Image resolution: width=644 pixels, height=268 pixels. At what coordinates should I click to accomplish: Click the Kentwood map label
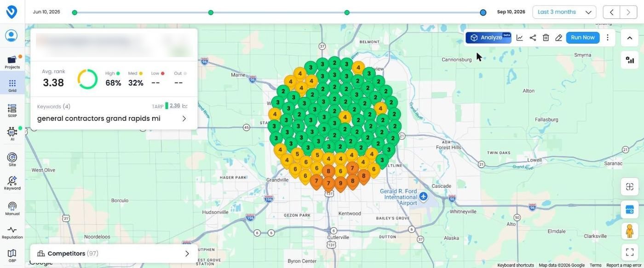pyautogui.click(x=350, y=213)
